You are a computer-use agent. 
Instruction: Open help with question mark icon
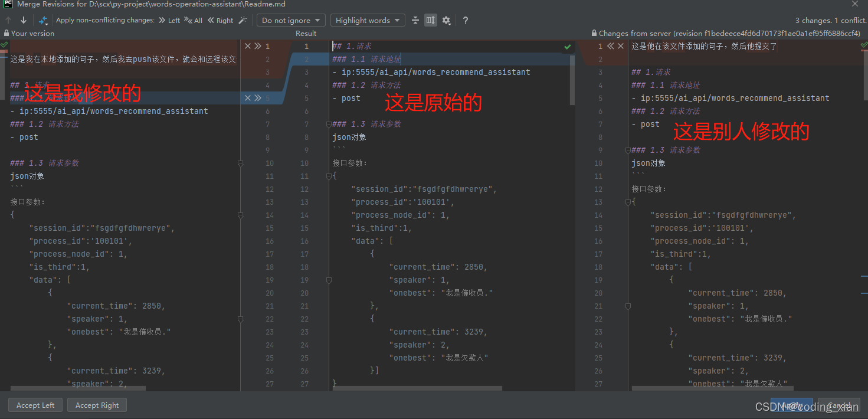(466, 20)
